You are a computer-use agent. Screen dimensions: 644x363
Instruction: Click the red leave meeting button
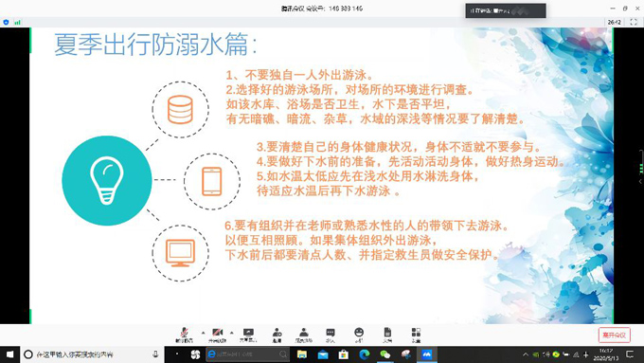tap(614, 336)
